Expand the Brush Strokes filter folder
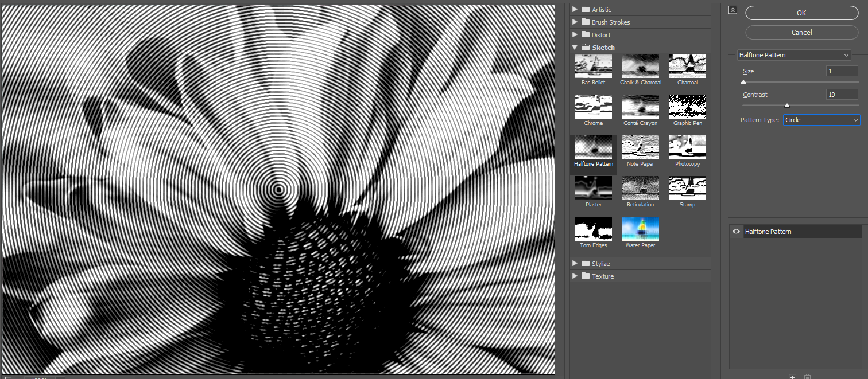Image resolution: width=868 pixels, height=379 pixels. coord(575,22)
